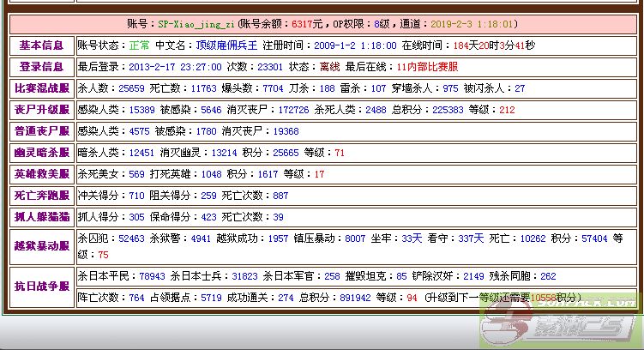Image resolution: width=644 pixels, height=350 pixels.
Task: Click the account status 正常
Action: tap(139, 45)
